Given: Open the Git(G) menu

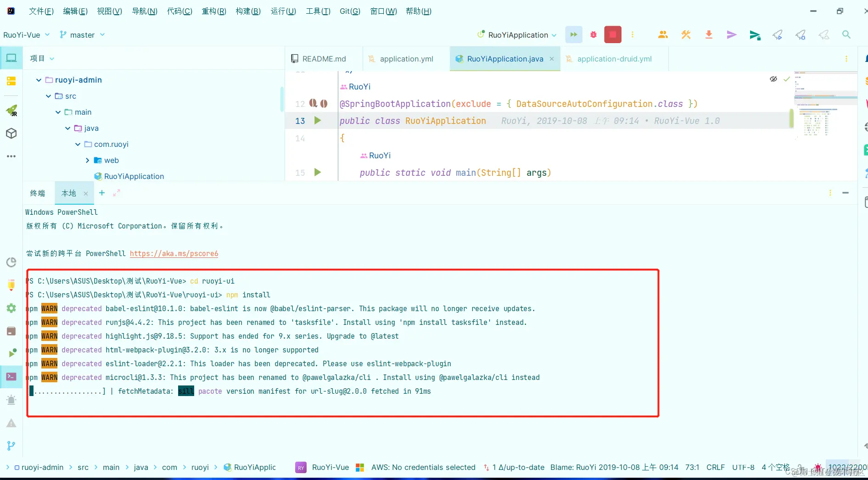Looking at the screenshot, I should point(350,11).
